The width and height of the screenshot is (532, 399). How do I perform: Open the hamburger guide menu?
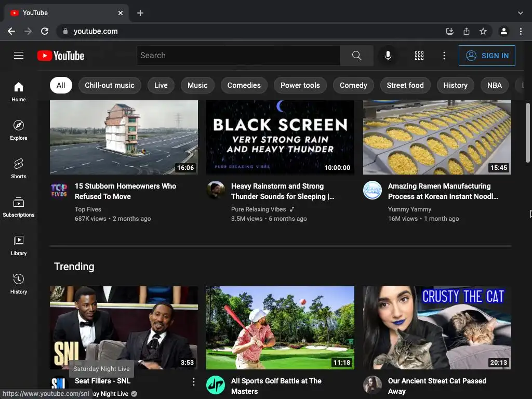[x=19, y=55]
